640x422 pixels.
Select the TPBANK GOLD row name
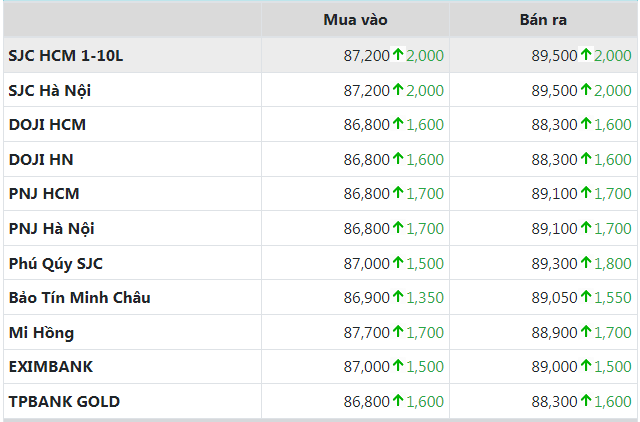pyautogui.click(x=64, y=402)
